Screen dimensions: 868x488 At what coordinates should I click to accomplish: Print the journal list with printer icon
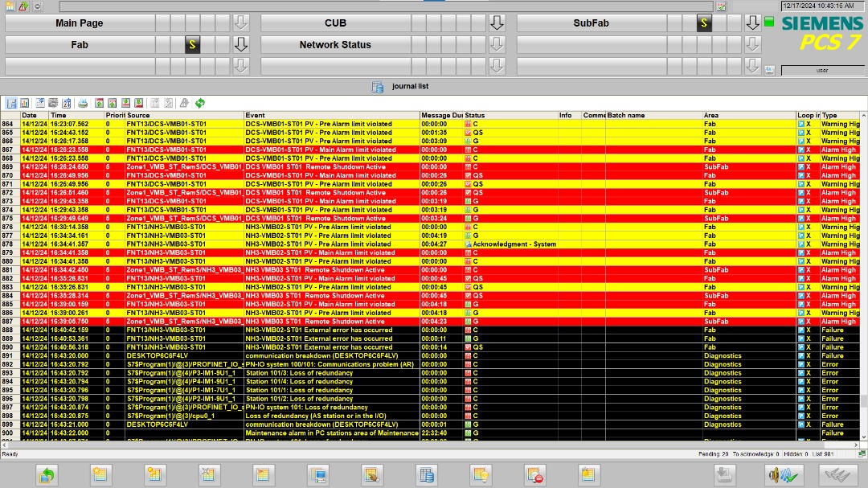pyautogui.click(x=83, y=103)
